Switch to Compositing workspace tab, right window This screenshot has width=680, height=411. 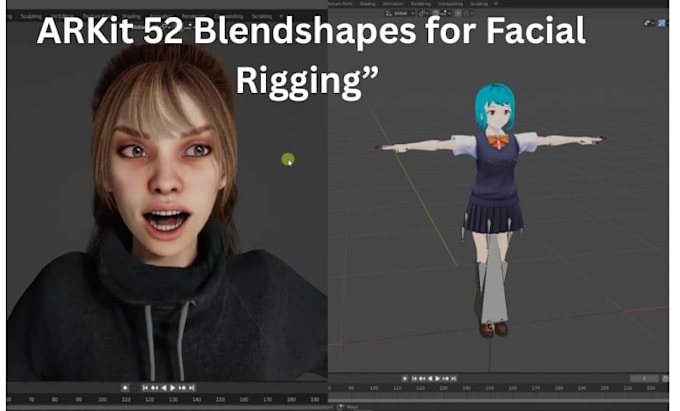(450, 4)
